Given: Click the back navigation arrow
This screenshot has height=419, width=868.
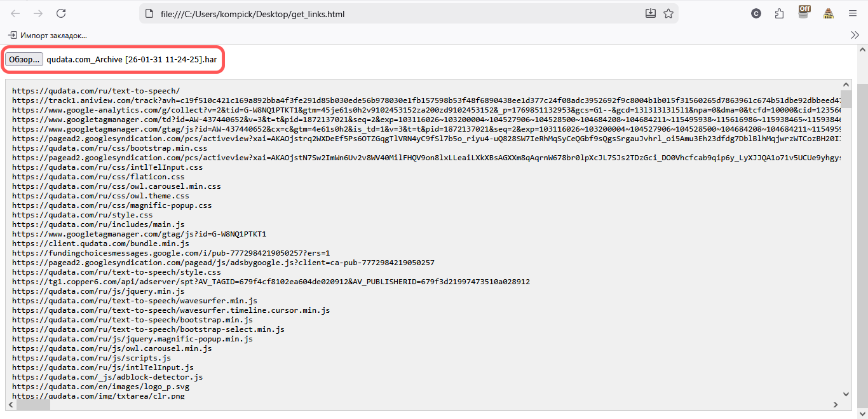Looking at the screenshot, I should pyautogui.click(x=15, y=13).
